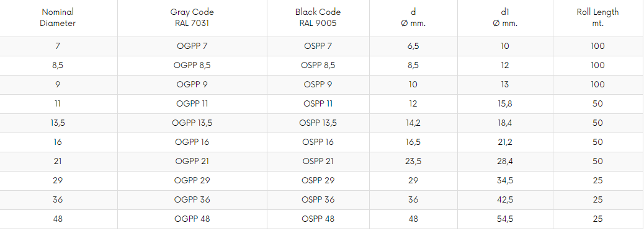Select the OGPP 9 cell
This screenshot has width=644, height=231.
192,84
